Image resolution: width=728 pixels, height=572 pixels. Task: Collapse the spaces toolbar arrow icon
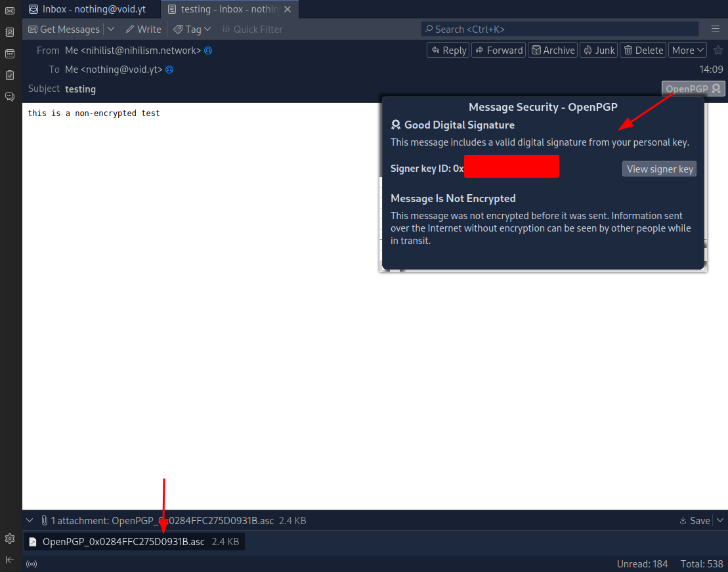point(10,560)
